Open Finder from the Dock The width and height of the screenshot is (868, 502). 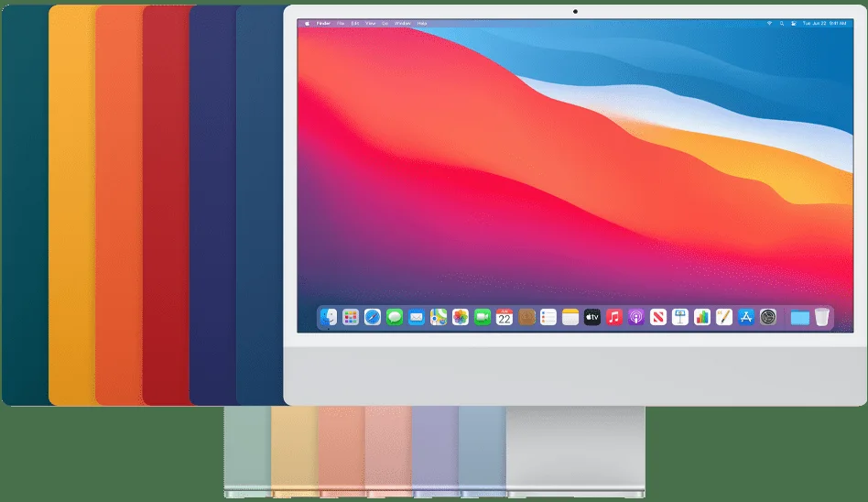[329, 317]
